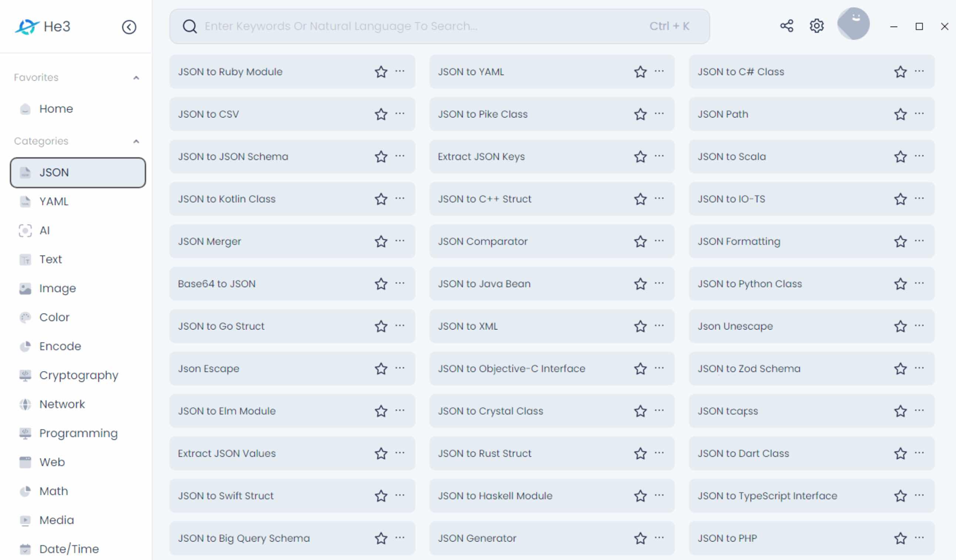Toggle favorite star for JSON to CSV

(x=381, y=114)
